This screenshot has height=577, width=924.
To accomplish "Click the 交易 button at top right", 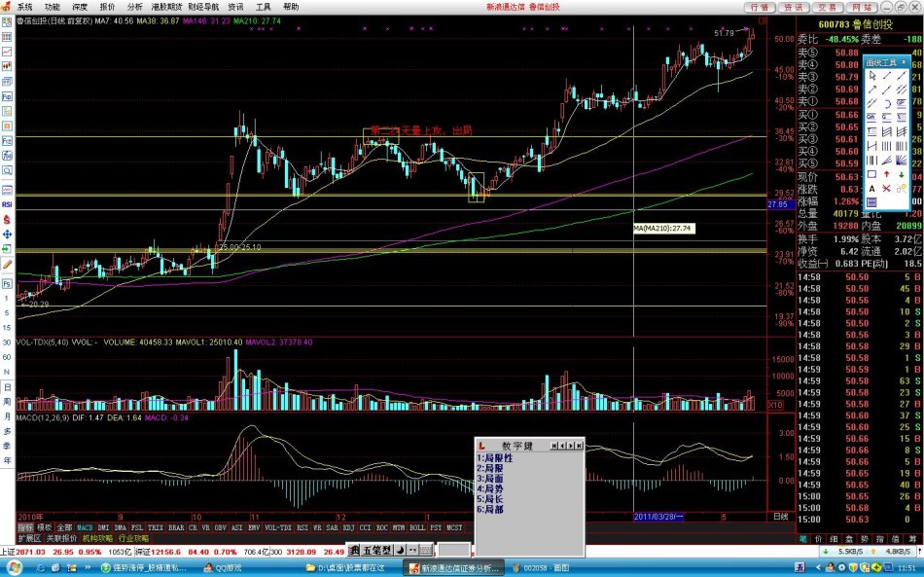I will (829, 6).
